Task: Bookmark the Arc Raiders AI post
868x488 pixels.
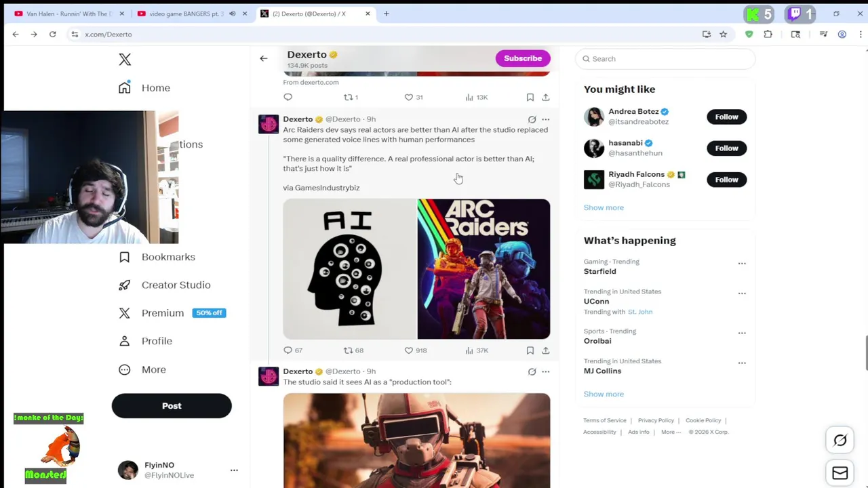Action: click(x=530, y=350)
